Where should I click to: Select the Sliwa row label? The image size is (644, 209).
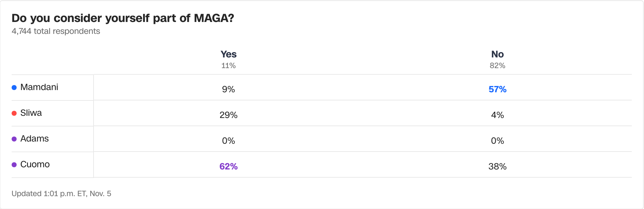[31, 113]
